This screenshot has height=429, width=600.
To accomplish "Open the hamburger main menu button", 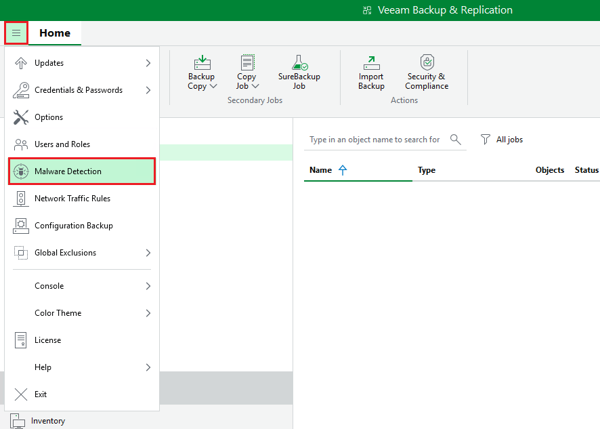I will [16, 33].
